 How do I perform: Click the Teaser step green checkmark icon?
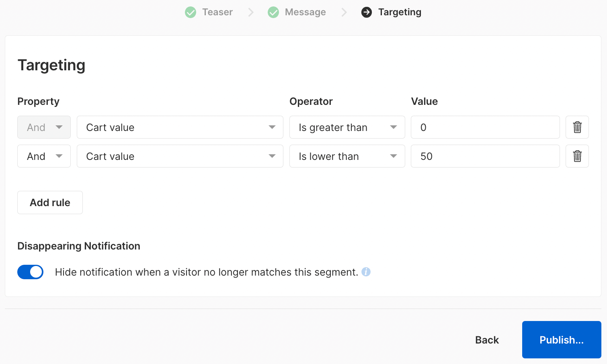pyautogui.click(x=191, y=12)
